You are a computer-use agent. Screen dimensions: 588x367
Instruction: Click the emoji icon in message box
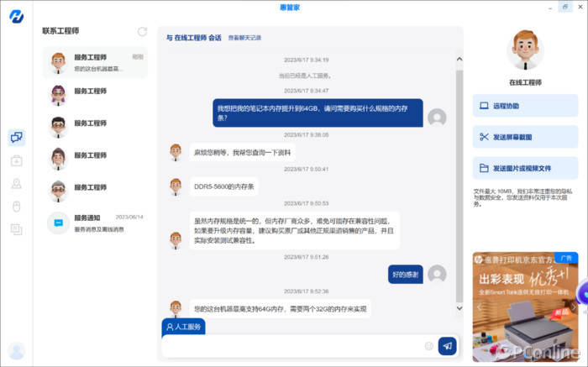[x=428, y=345]
